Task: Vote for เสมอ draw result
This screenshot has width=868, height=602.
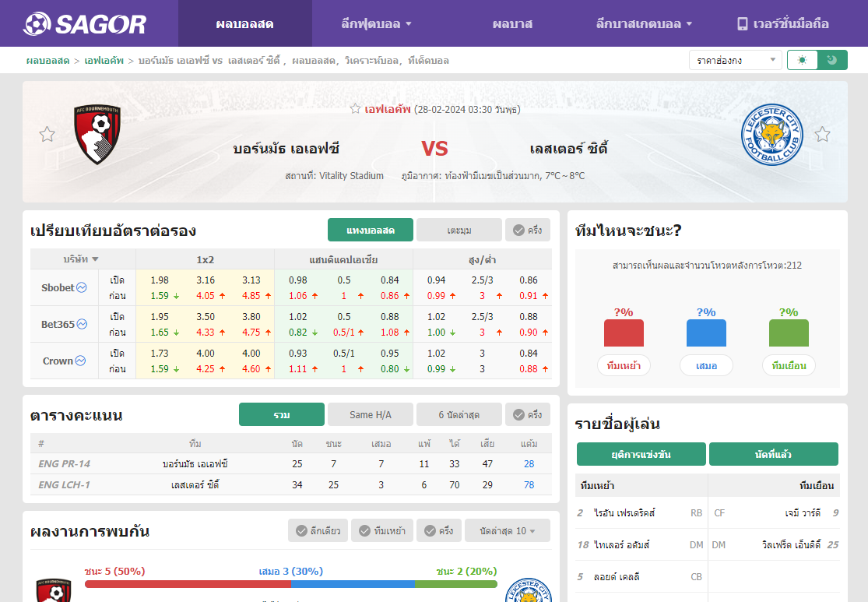Action: pos(706,365)
